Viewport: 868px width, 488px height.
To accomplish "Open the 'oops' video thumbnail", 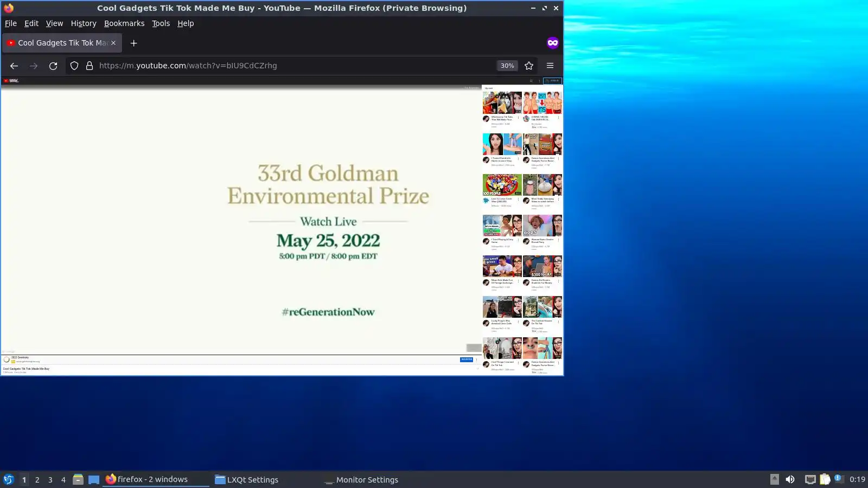I will [542, 226].
